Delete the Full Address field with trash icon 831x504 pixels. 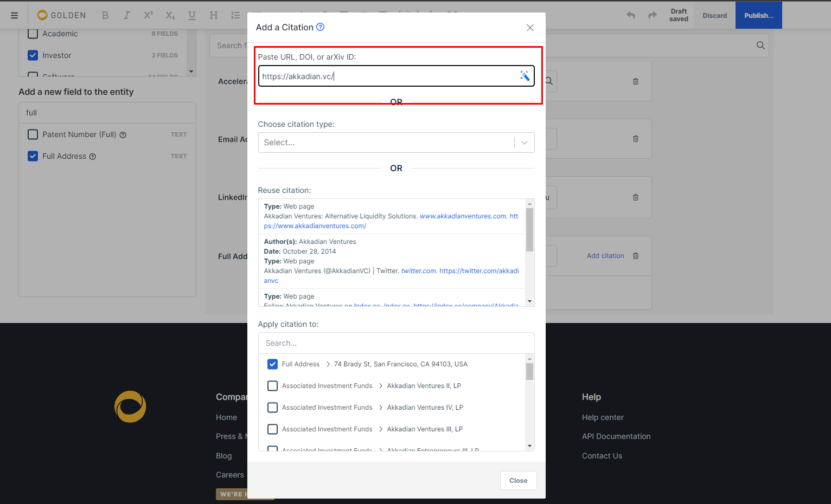(x=636, y=256)
